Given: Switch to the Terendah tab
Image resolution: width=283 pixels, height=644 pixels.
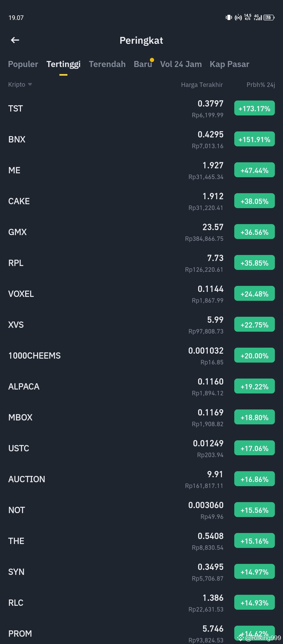Looking at the screenshot, I should 107,64.
